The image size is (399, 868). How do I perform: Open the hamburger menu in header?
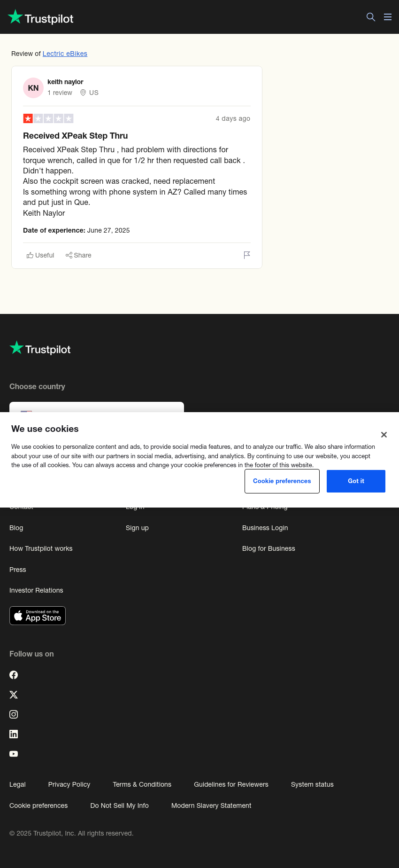pos(388,17)
